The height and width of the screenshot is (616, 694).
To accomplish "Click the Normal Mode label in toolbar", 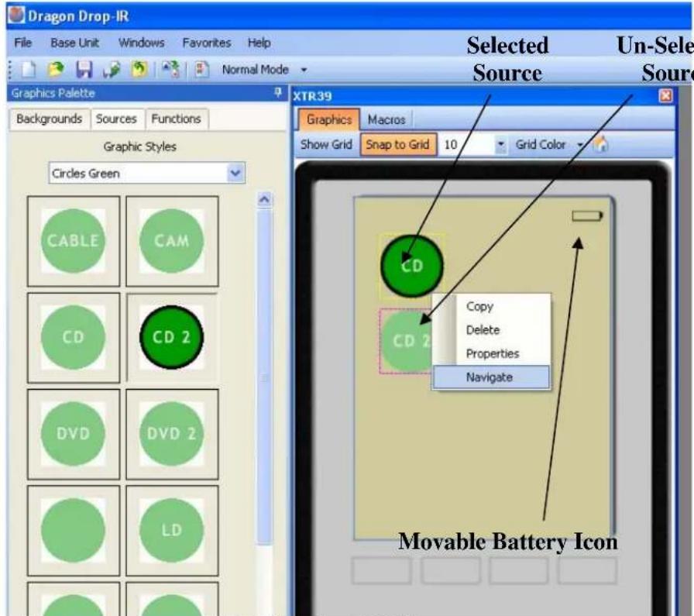I will tap(256, 70).
